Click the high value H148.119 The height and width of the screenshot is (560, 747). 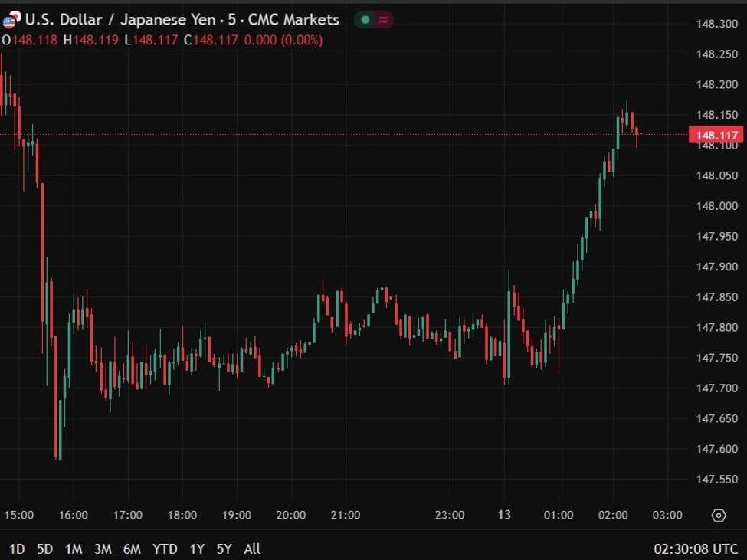(91, 40)
